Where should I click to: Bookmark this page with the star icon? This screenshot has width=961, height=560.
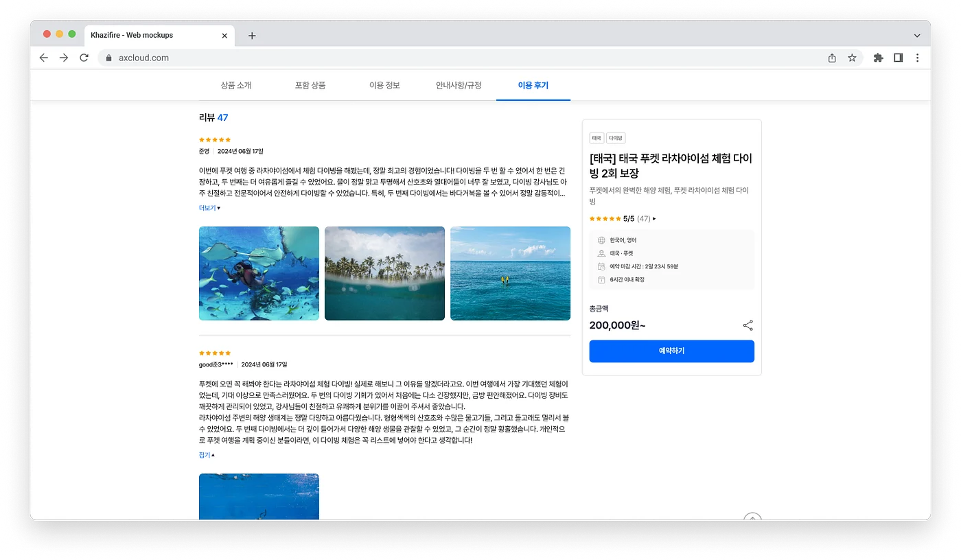click(852, 58)
